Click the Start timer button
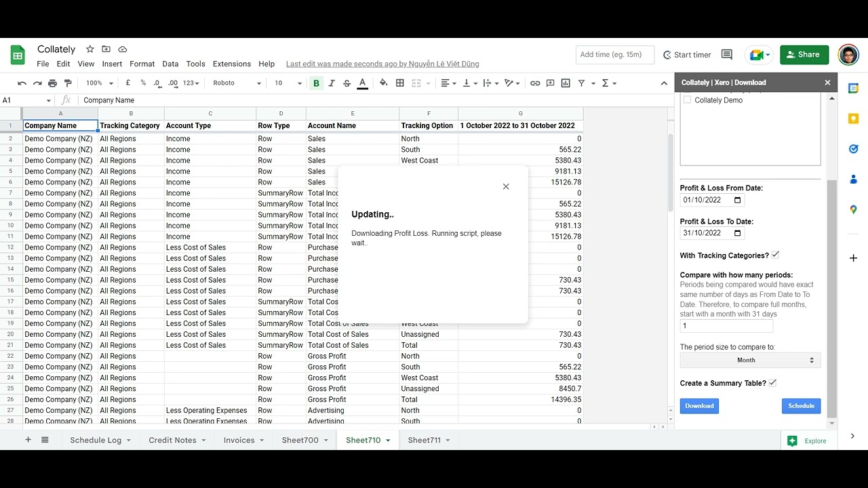The height and width of the screenshot is (488, 868). [x=687, y=55]
